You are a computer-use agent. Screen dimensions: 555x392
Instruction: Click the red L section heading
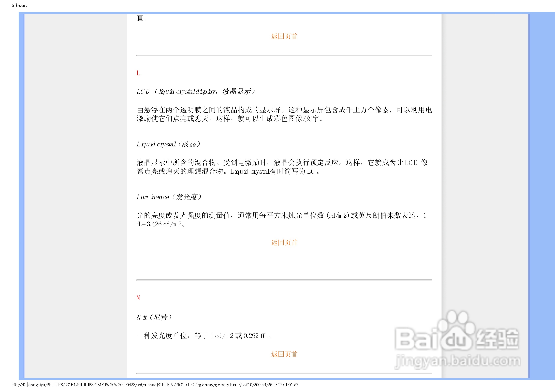point(138,73)
